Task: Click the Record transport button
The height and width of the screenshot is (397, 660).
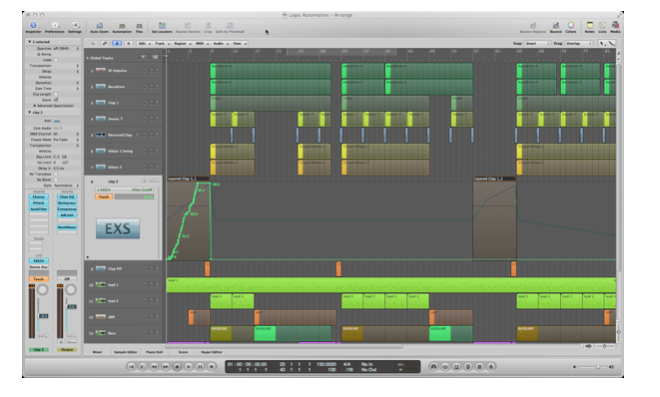Action: pyautogui.click(x=211, y=367)
